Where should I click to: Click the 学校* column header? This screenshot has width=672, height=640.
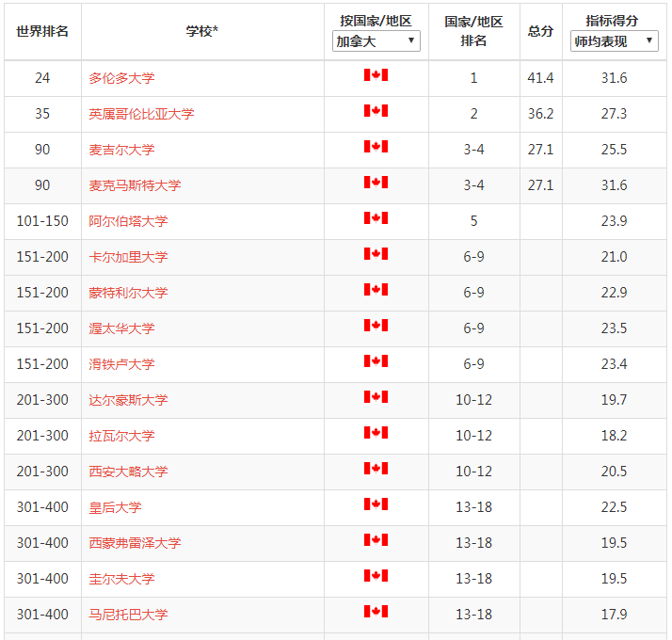201,31
